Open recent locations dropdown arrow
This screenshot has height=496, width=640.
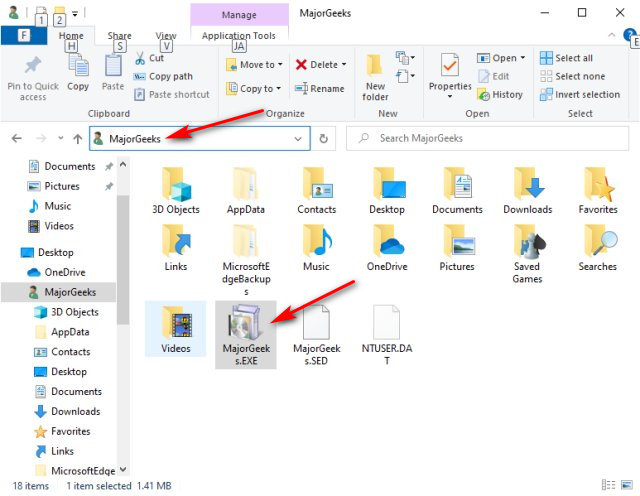click(x=60, y=139)
